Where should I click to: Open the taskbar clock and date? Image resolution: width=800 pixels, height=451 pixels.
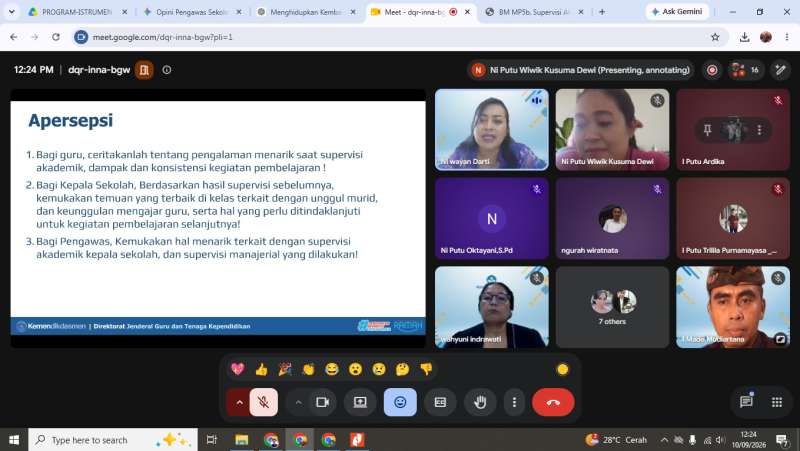(x=748, y=440)
